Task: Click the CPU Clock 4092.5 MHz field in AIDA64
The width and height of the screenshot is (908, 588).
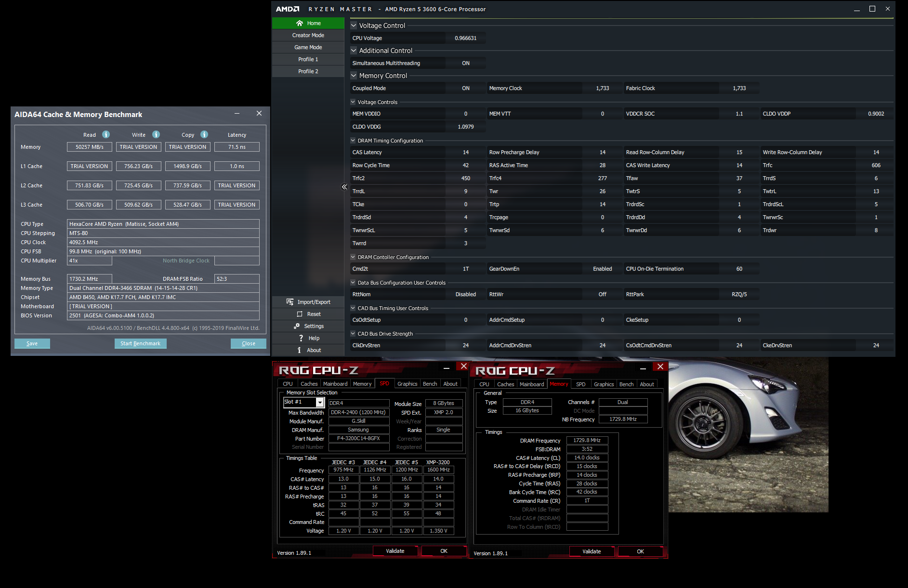Action: point(163,242)
